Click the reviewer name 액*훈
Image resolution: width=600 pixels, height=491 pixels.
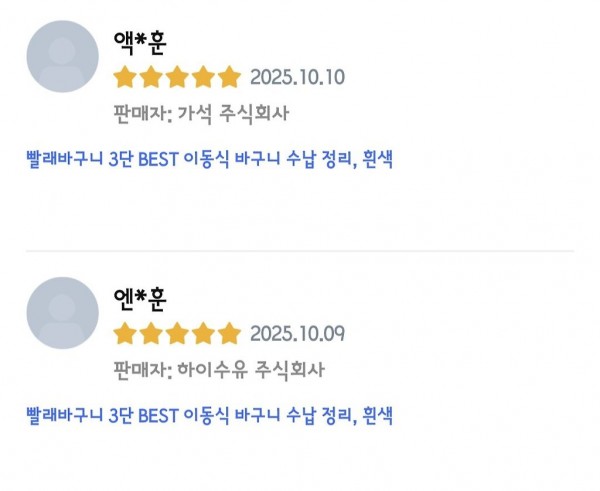point(139,44)
